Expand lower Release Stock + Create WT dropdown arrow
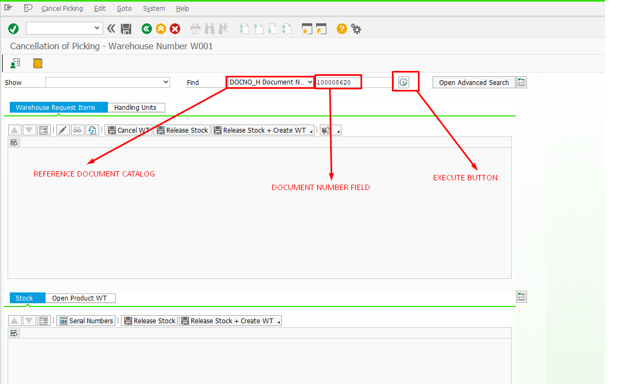620x384 pixels. pos(279,322)
